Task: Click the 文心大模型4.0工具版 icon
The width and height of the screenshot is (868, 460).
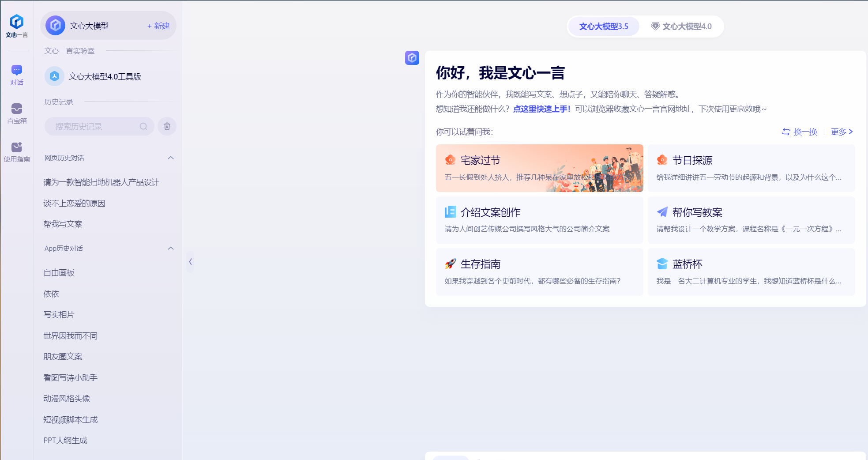Action: point(54,76)
